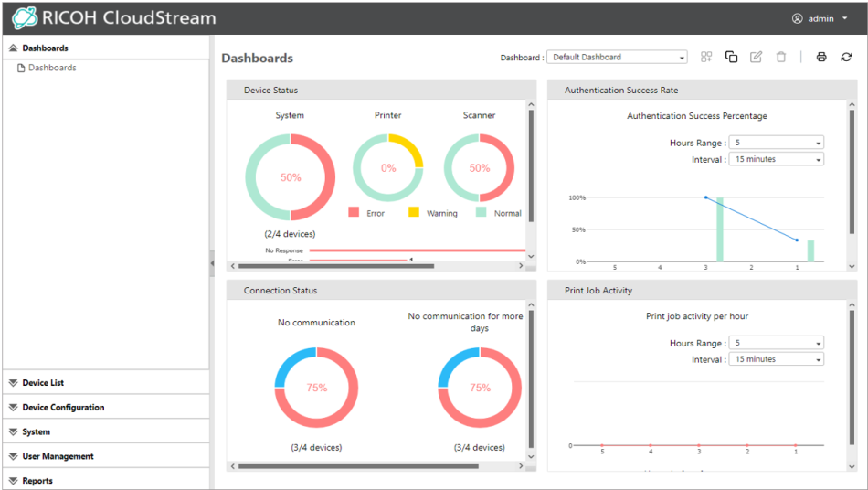The height and width of the screenshot is (490, 868).
Task: Click the admin user profile icon
Action: point(797,18)
